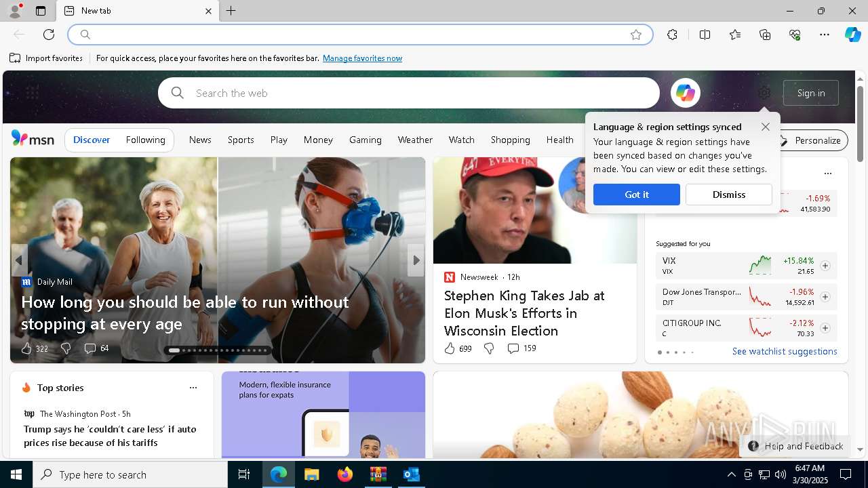Open the Extensions puzzle icon
Viewport: 868px width, 488px height.
[672, 35]
